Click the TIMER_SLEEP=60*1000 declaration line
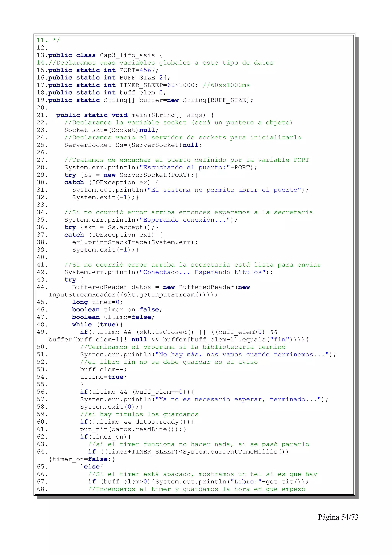392x555 pixels. pyautogui.click(x=149, y=85)
